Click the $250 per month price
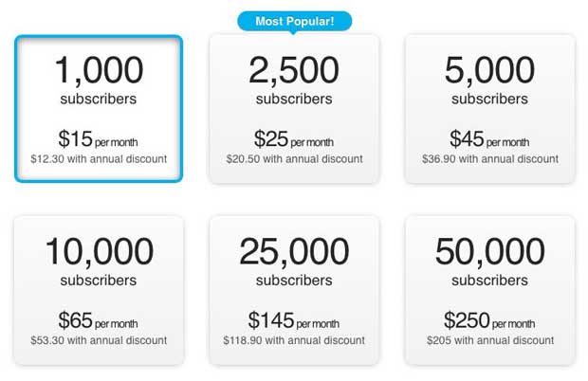Viewport: 588px width, 381px height. coord(489,320)
